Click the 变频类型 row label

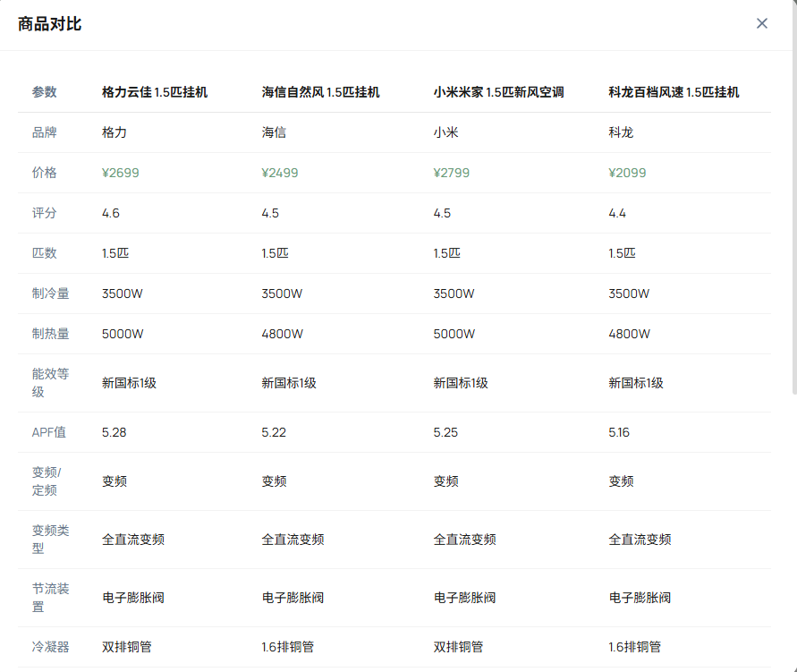50,540
